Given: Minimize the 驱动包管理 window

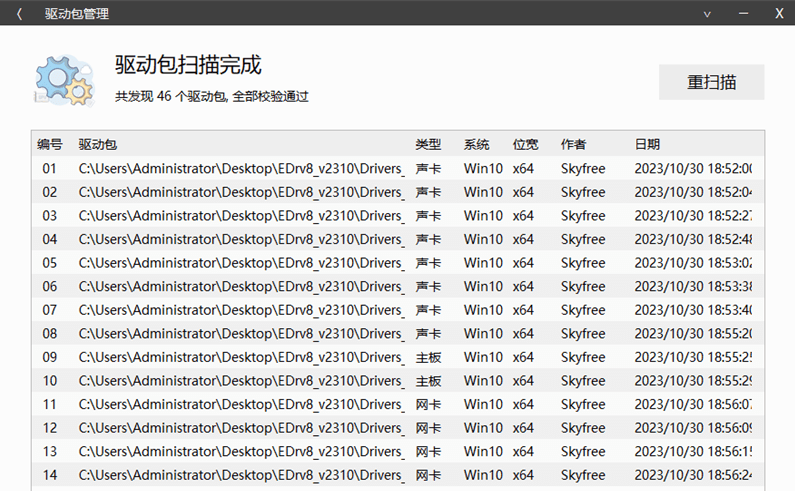Looking at the screenshot, I should click(x=743, y=14).
